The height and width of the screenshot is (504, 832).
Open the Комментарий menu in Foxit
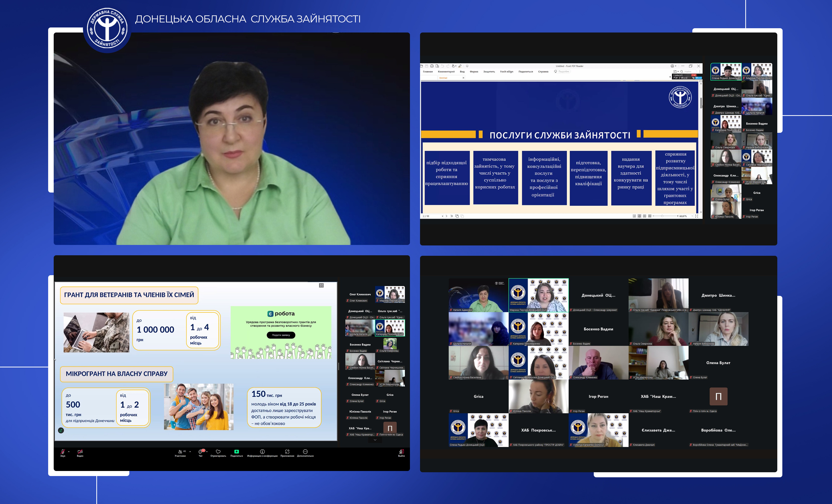(x=446, y=72)
